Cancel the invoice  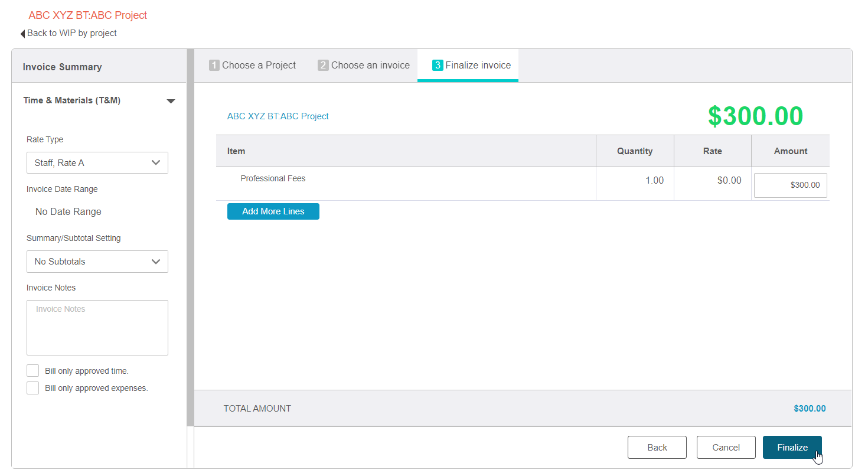726,448
